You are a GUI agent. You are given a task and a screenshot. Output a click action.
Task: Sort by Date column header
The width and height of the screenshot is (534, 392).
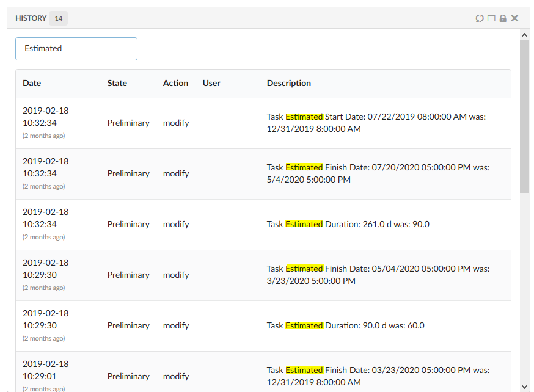click(32, 83)
